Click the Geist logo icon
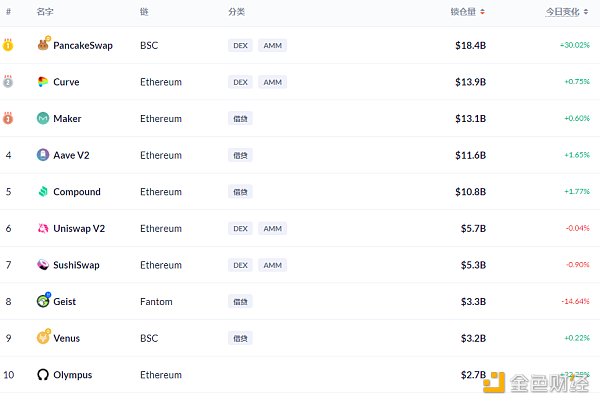This screenshot has height=404, width=600. [43, 301]
